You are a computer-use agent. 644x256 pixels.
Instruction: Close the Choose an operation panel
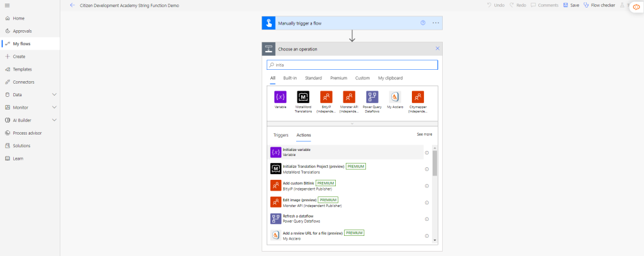click(x=438, y=48)
